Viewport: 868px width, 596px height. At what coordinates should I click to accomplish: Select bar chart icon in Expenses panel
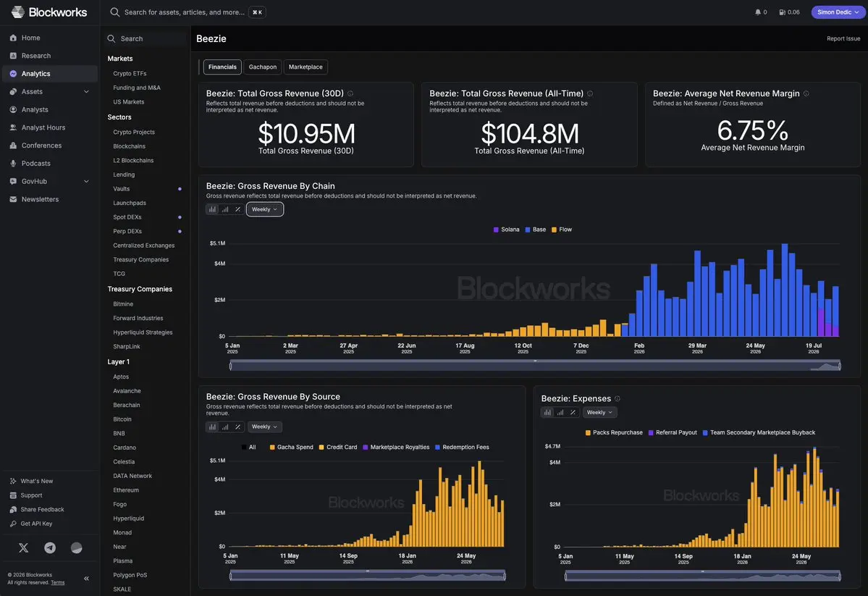click(547, 413)
